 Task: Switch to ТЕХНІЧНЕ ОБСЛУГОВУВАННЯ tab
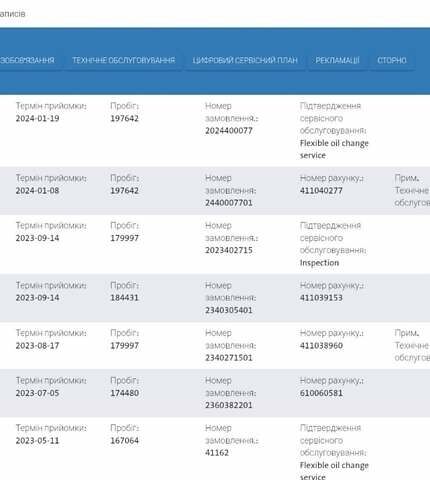(124, 60)
